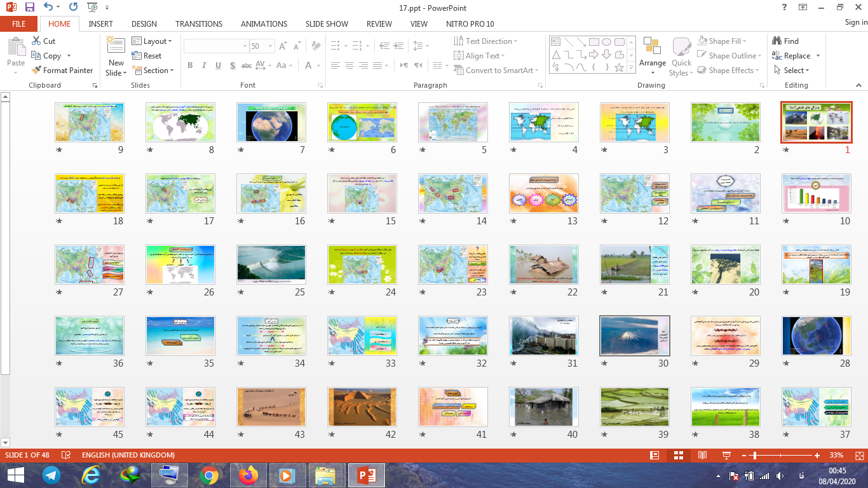Open the Section dropdown menu
This screenshot has height=488, width=868.
coord(153,71)
